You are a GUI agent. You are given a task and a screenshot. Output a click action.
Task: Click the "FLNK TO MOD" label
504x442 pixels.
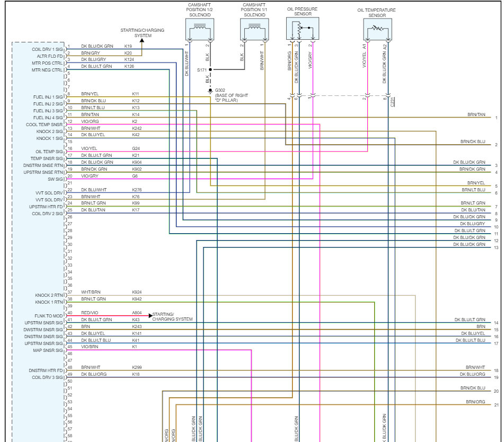pyautogui.click(x=49, y=316)
